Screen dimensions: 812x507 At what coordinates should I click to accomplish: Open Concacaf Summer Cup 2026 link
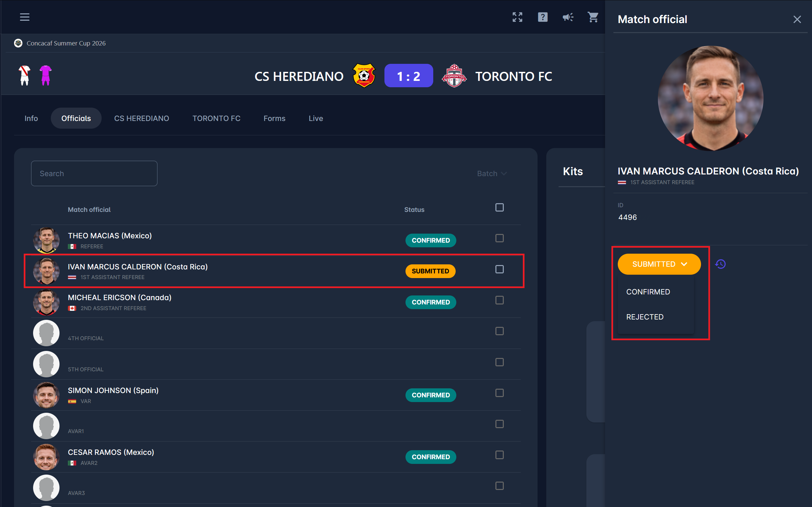pyautogui.click(x=66, y=43)
